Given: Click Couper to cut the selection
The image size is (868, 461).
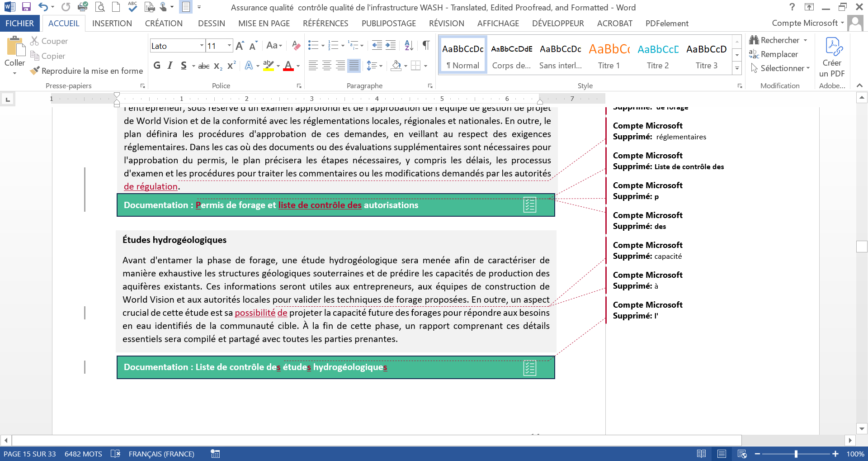Looking at the screenshot, I should pyautogui.click(x=49, y=41).
